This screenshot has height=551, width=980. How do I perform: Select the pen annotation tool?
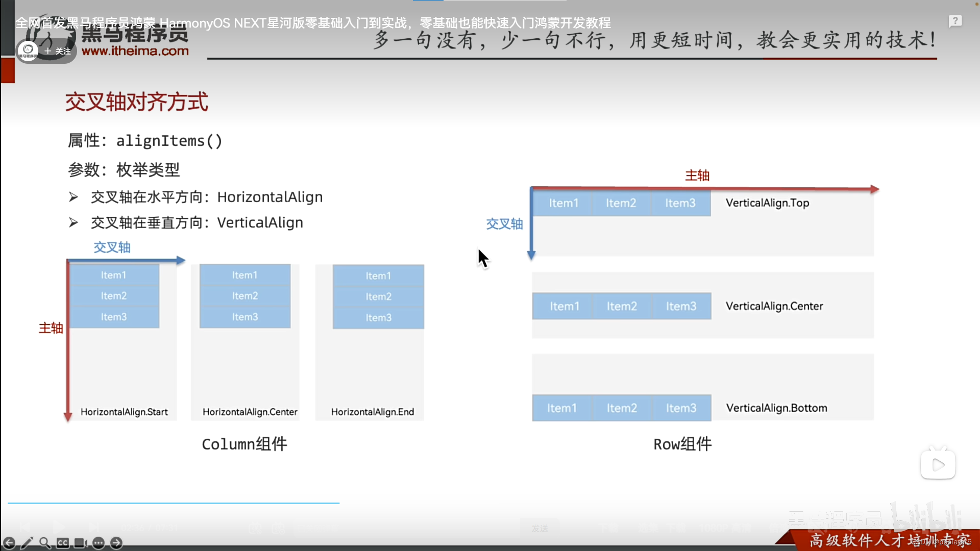point(27,543)
